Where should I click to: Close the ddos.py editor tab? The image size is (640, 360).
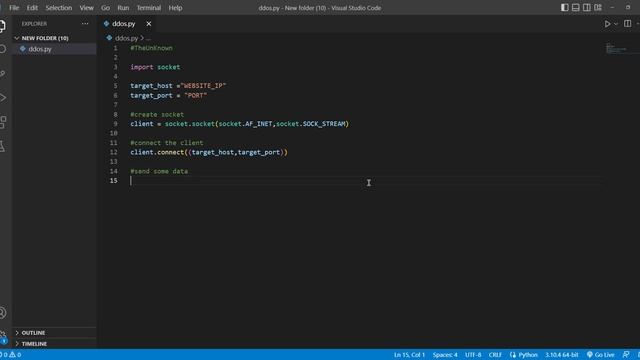point(149,24)
